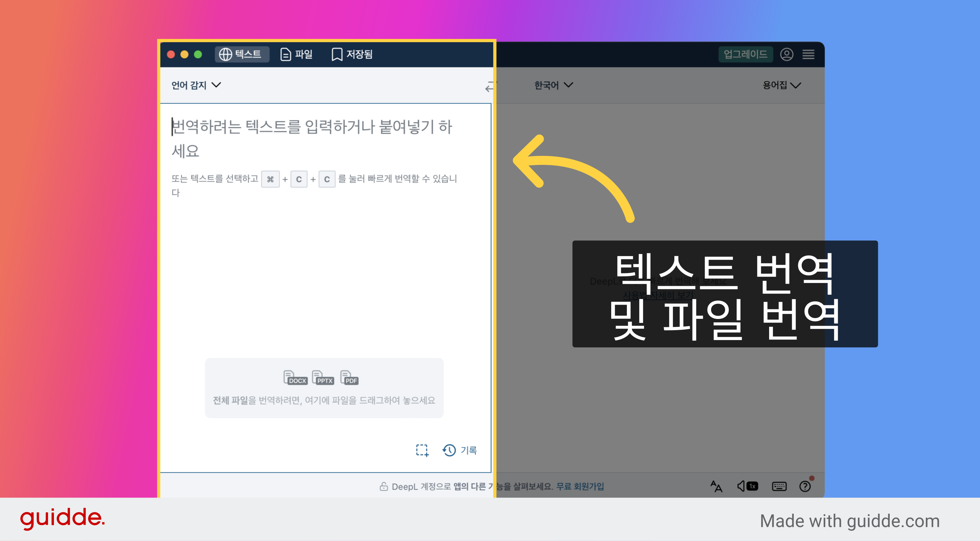Click the 전체 파일 drop zone text
This screenshot has height=541, width=980.
[324, 400]
